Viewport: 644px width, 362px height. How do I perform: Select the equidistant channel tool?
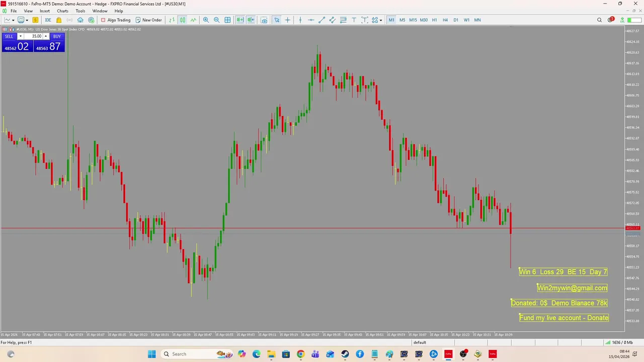click(x=333, y=20)
